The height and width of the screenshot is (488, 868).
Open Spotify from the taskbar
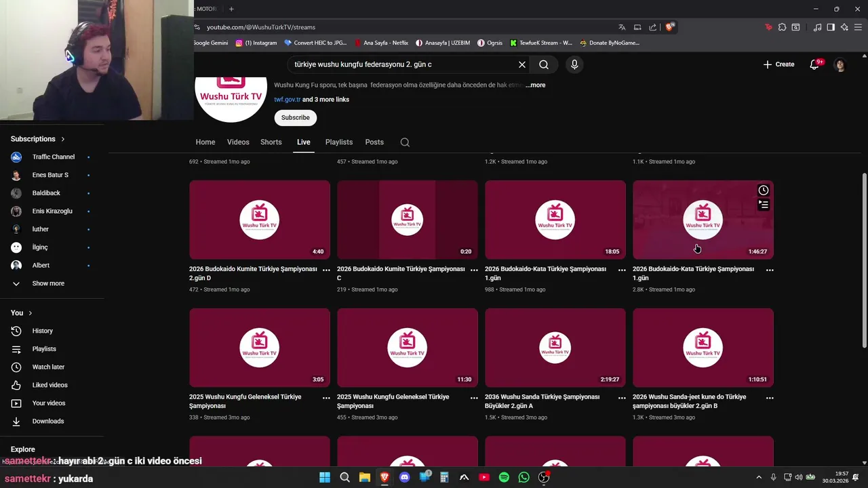[504, 477]
